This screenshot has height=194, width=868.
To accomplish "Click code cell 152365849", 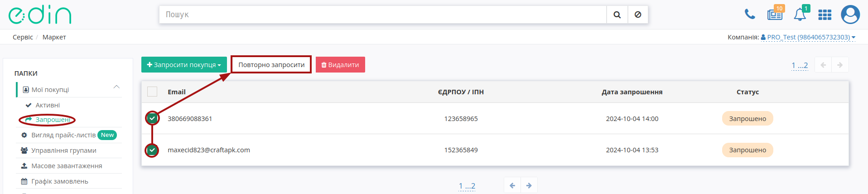I will point(461,150).
